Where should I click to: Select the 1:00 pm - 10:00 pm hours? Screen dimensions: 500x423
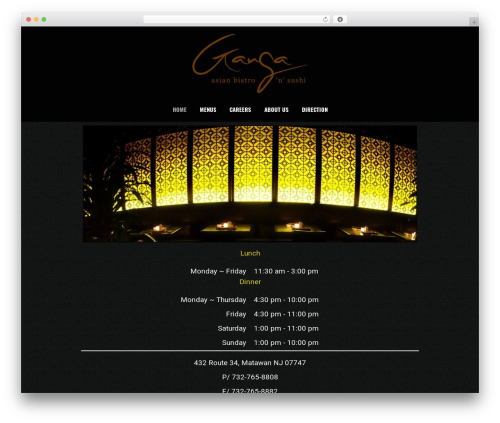(x=286, y=343)
